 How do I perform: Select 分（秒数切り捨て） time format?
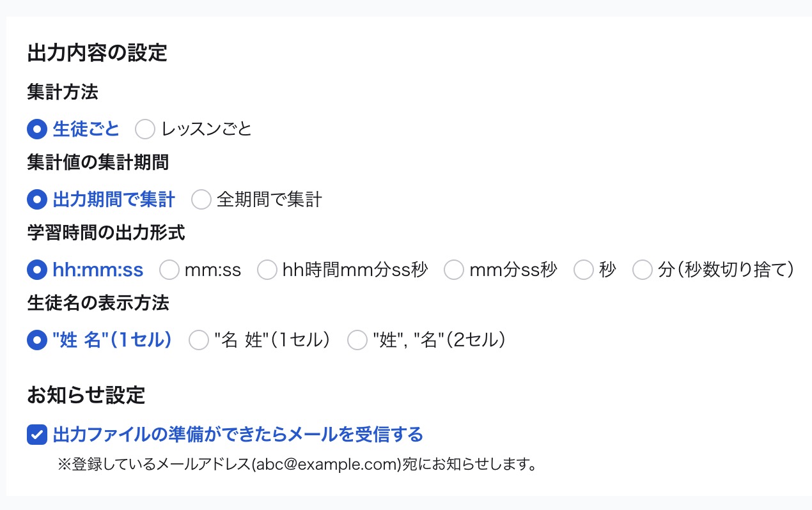pyautogui.click(x=643, y=270)
